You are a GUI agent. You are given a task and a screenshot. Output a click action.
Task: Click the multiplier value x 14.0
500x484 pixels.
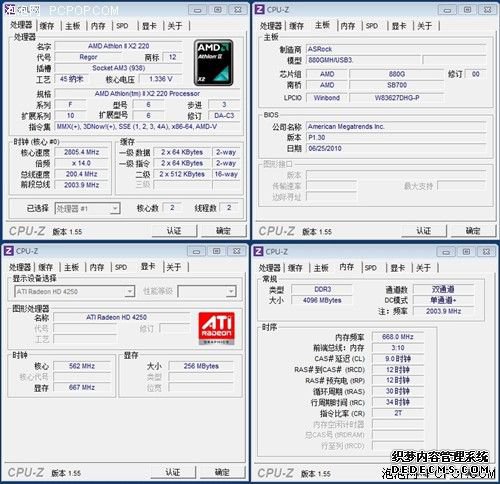82,163
